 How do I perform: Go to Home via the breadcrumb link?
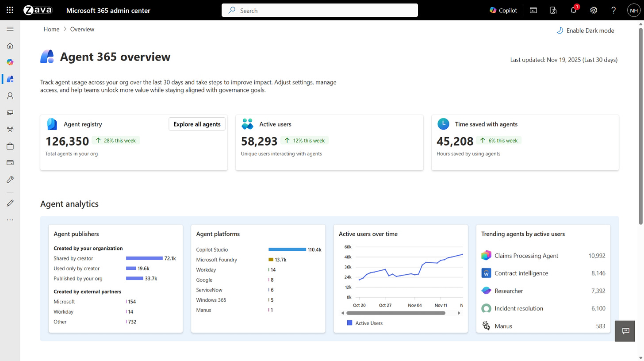coord(51,29)
